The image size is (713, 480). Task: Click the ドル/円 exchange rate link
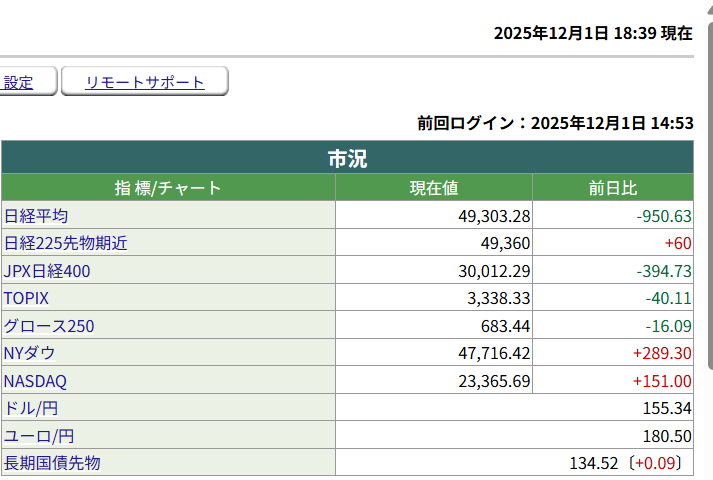(x=29, y=408)
